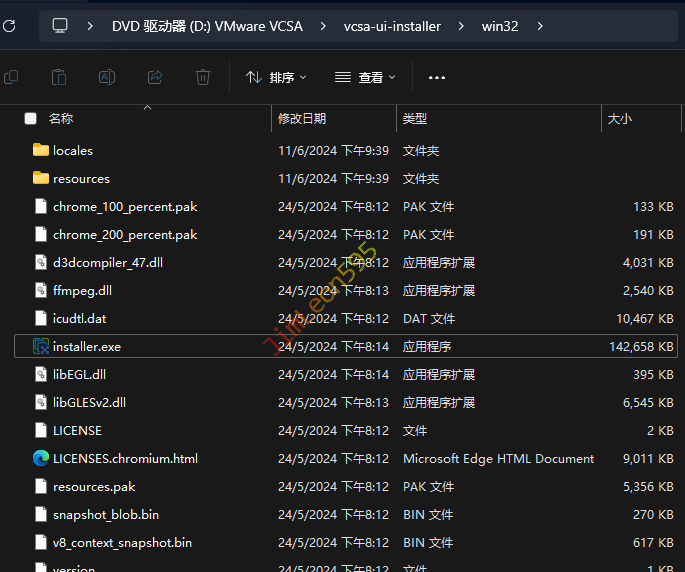Sort by 修改日期 column header
Viewport: 685px width, 572px height.
point(302,119)
